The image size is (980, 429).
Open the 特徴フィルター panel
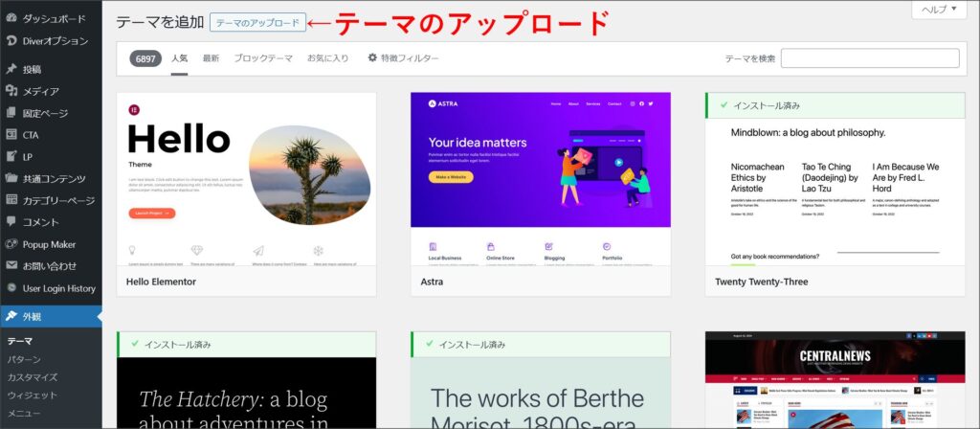pos(403,58)
